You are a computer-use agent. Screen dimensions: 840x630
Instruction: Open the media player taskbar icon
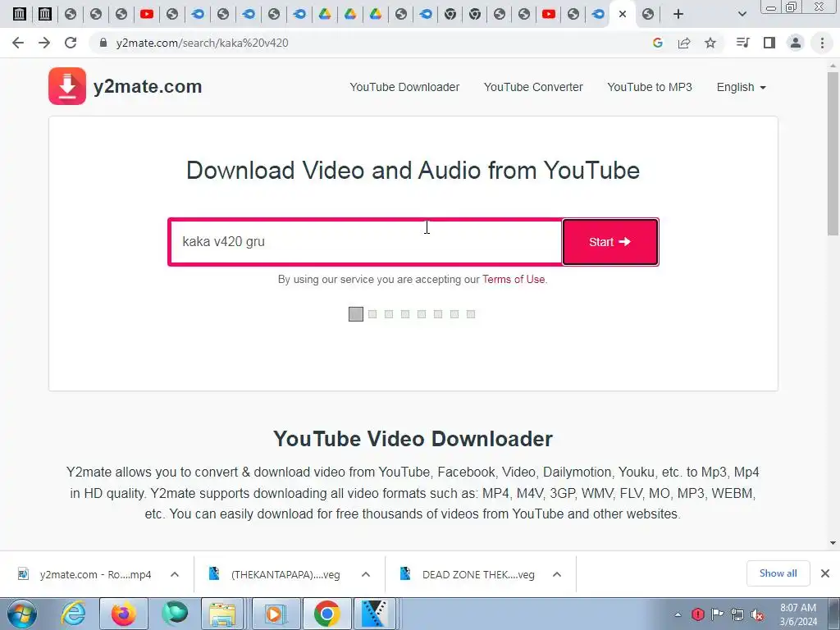tap(274, 614)
